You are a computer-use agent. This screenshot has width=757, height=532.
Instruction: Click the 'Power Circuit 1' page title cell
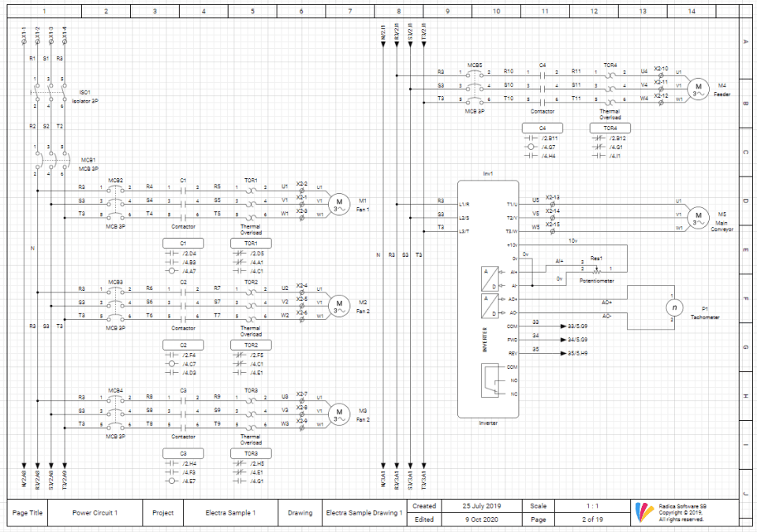(95, 512)
